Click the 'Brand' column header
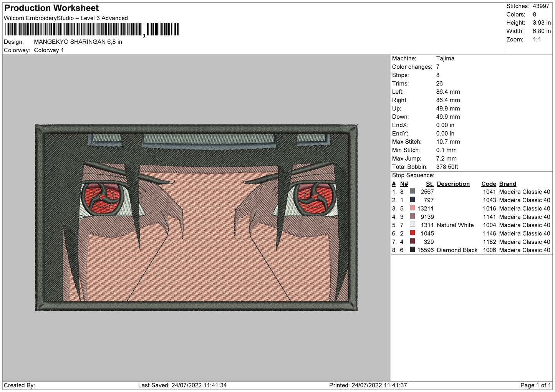The image size is (555, 392). tap(508, 184)
